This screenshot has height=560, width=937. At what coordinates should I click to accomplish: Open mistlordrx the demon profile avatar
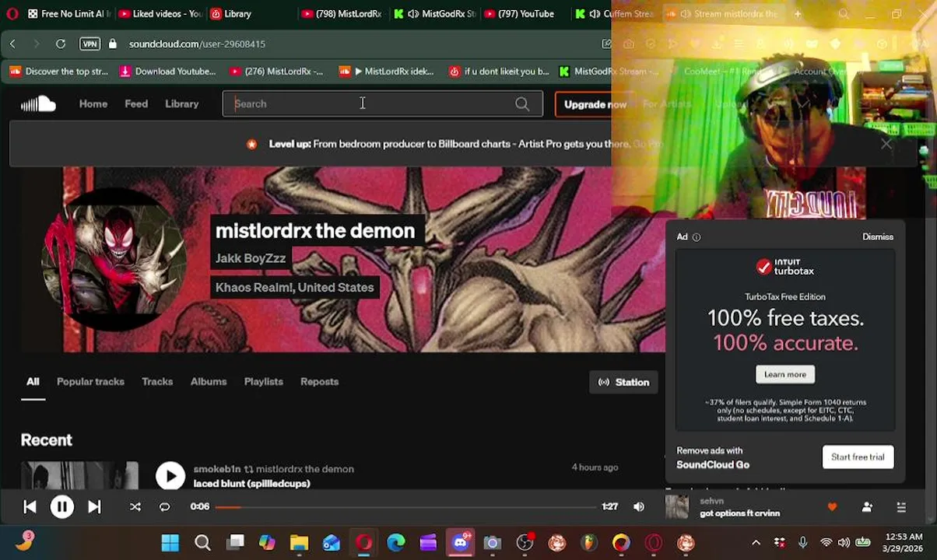click(114, 259)
